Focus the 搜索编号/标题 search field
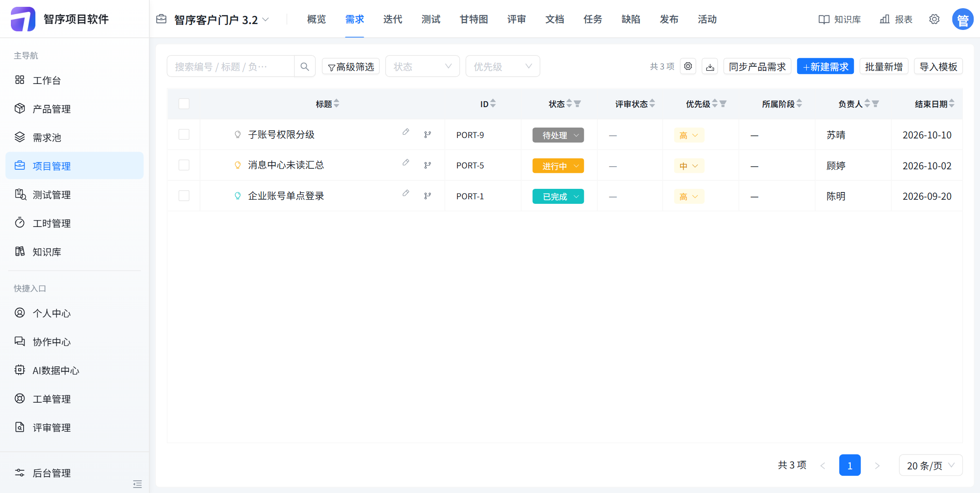The width and height of the screenshot is (980, 493). (231, 67)
